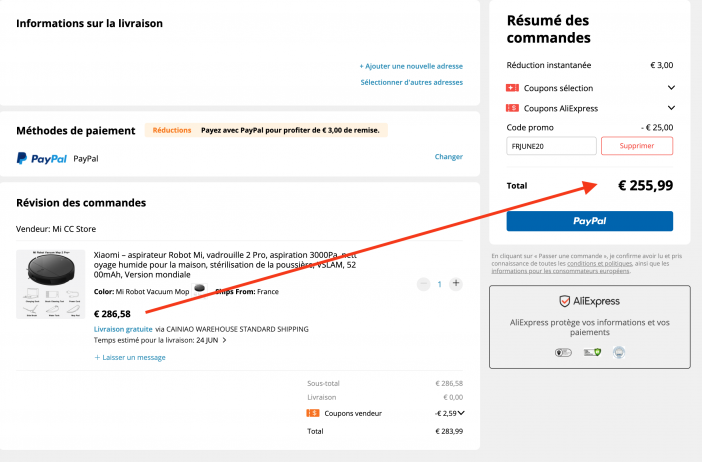Click Changer to switch payment method
Screen dimensions: 702x462
(x=449, y=157)
